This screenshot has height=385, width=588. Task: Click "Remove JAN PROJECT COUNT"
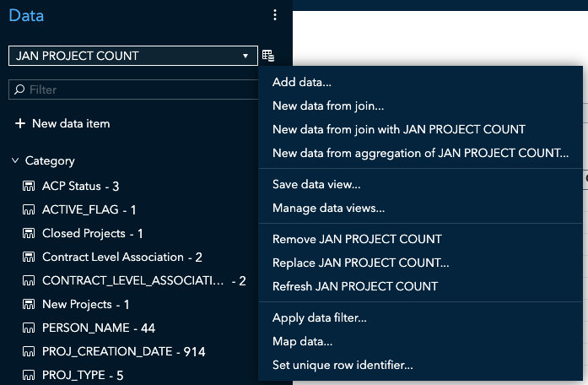[x=357, y=239]
